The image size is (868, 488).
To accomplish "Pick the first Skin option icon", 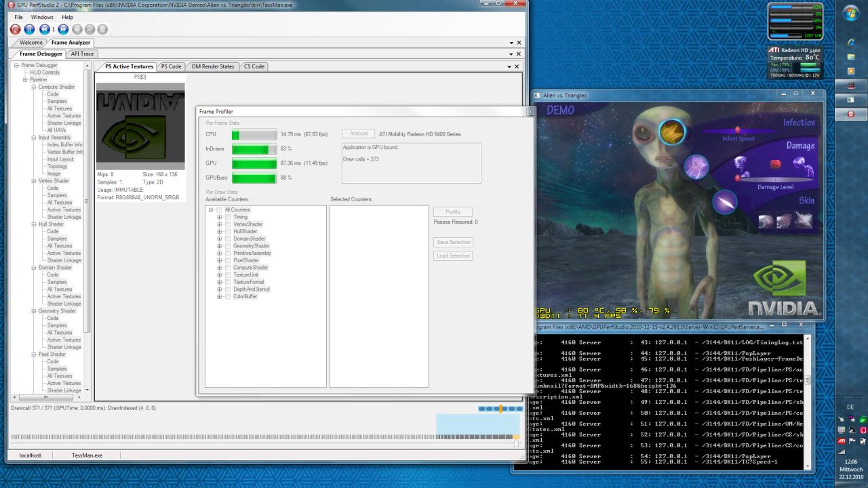I will (766, 220).
